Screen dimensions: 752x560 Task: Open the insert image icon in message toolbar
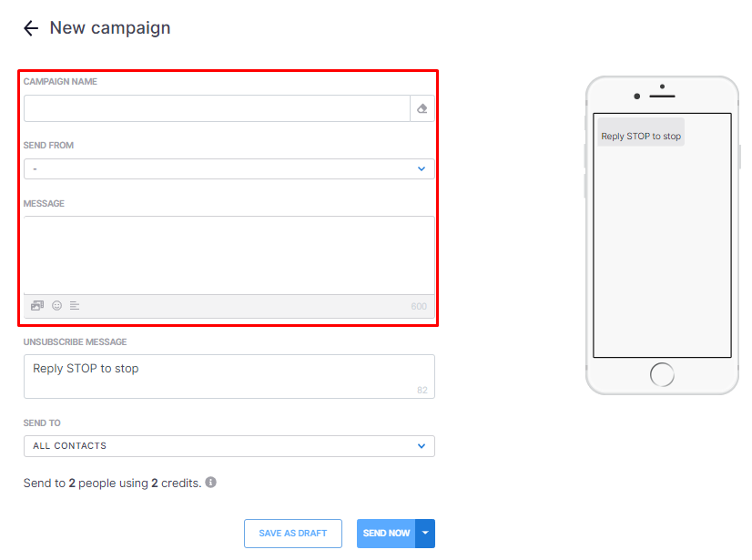click(37, 306)
